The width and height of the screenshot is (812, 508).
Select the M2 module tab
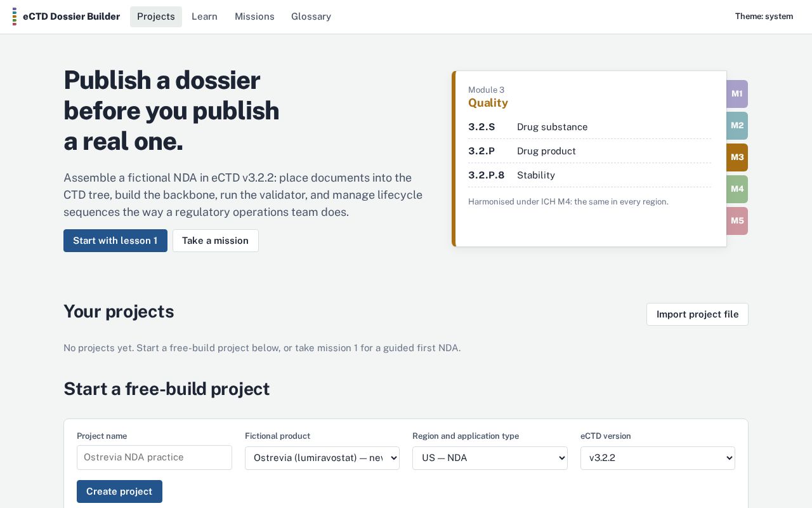[x=737, y=126]
